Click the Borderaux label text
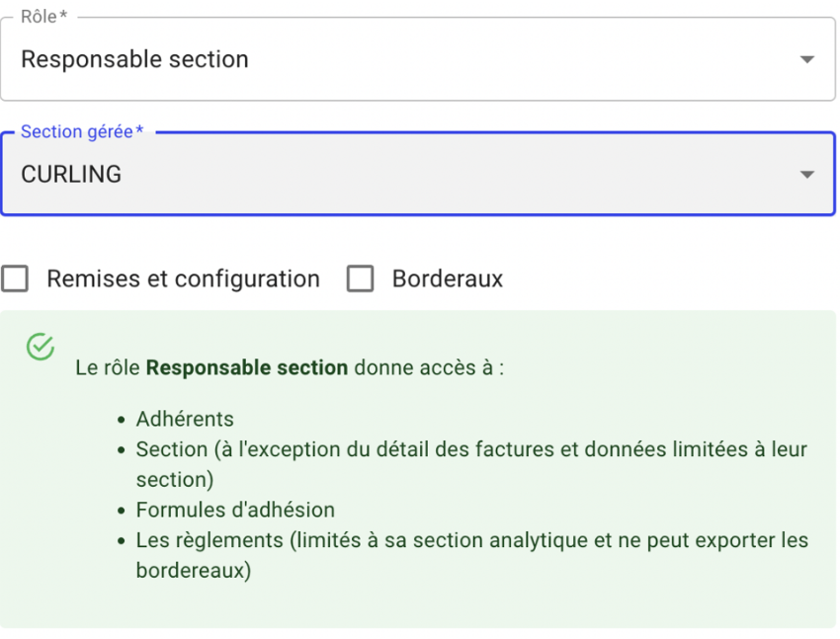This screenshot has height=639, width=840. click(448, 279)
